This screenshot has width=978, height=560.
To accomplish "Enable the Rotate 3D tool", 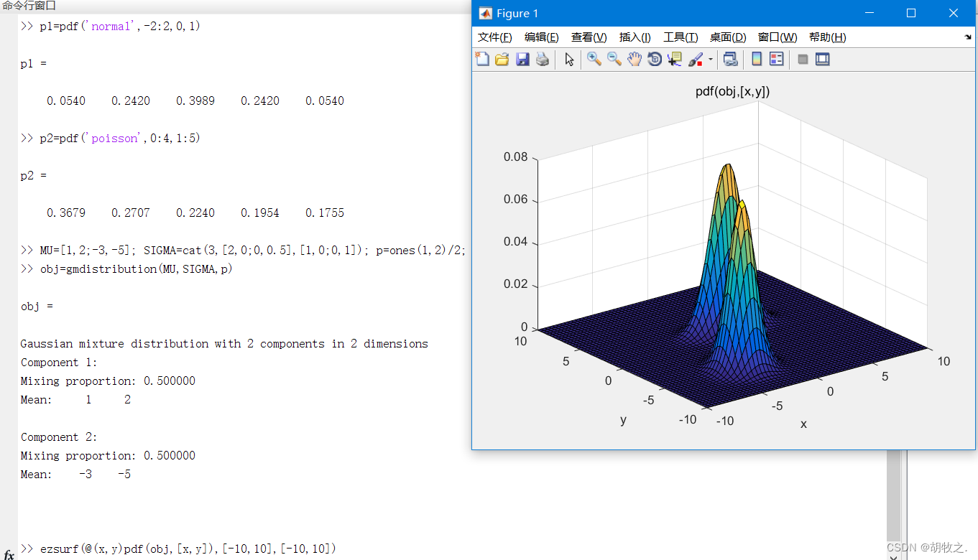I will click(x=655, y=60).
